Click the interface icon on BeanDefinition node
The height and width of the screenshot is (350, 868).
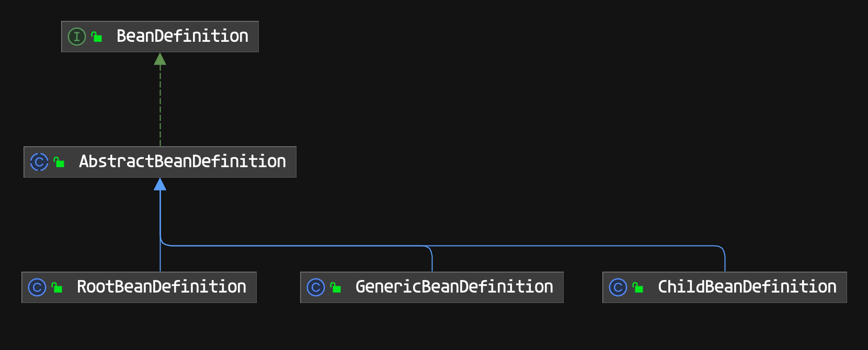click(77, 37)
